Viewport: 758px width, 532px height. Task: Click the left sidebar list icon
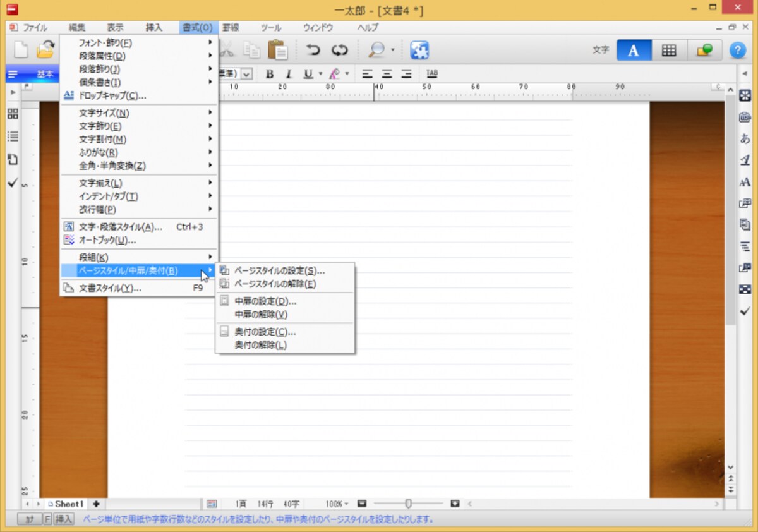[13, 136]
